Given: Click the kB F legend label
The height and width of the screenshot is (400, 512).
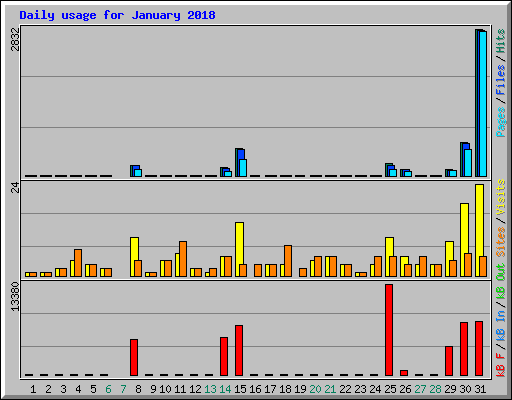Looking at the screenshot, I should (x=500, y=364).
